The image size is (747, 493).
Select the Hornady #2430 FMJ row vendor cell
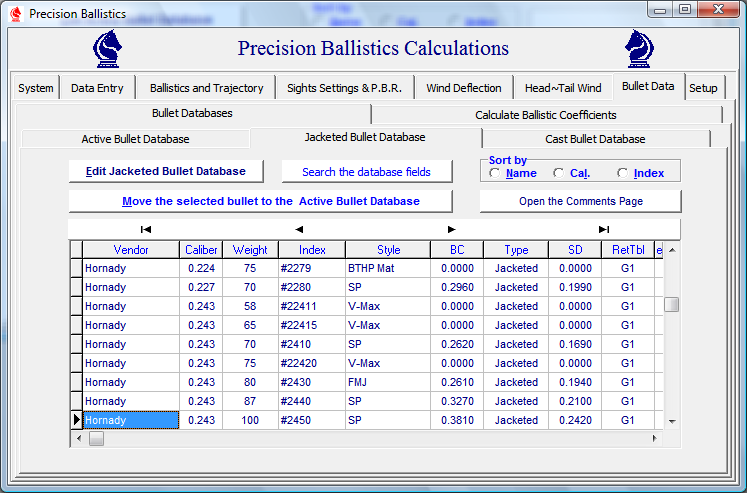pos(130,382)
